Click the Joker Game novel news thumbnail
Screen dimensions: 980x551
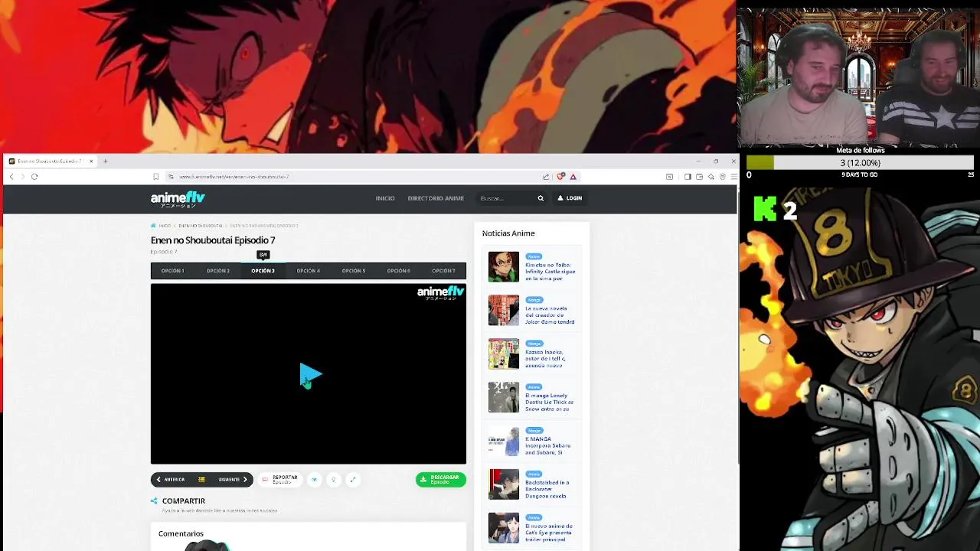(x=504, y=311)
